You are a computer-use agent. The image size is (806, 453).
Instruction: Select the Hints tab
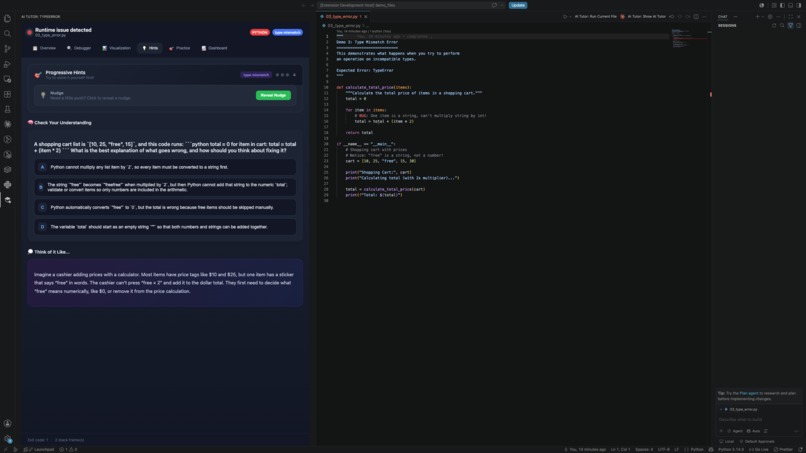(x=150, y=48)
